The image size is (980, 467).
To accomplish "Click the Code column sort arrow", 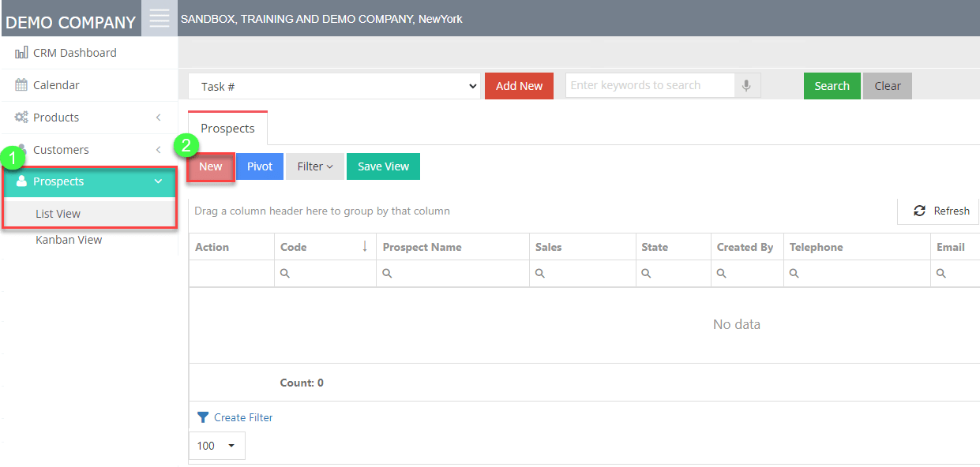I will click(365, 247).
